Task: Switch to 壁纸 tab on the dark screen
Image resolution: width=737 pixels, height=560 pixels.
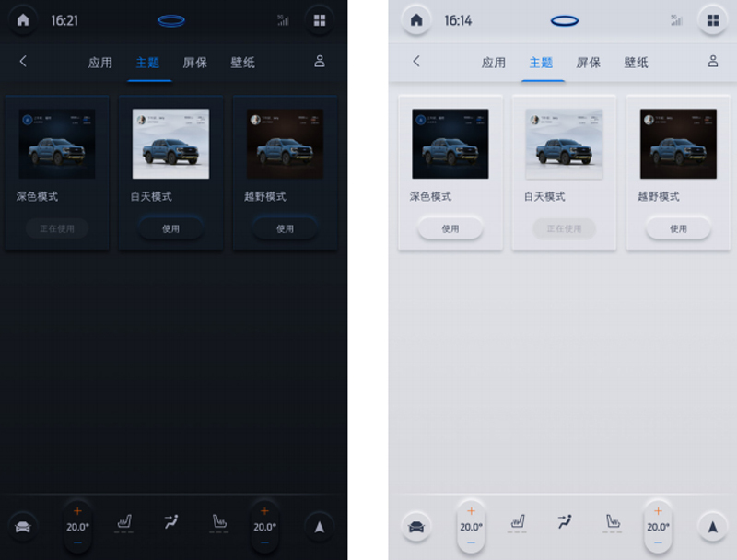Action: tap(243, 63)
